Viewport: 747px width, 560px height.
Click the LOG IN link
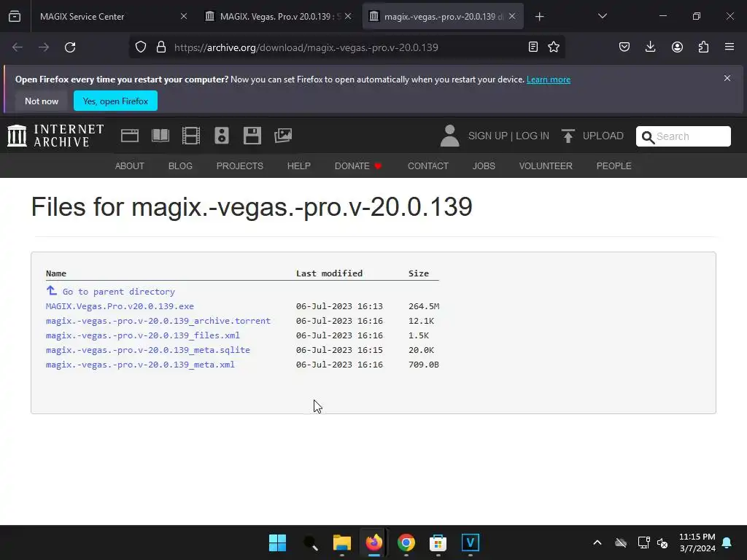[532, 136]
